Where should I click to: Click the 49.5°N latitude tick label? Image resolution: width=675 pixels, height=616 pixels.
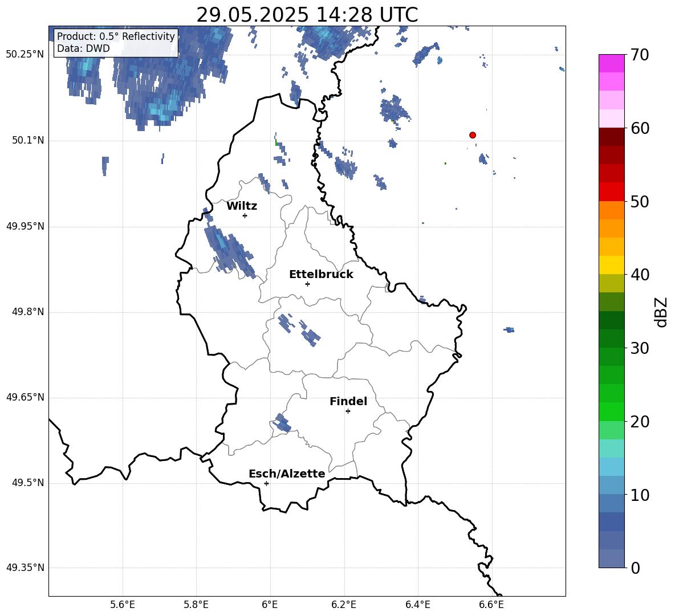[28, 483]
